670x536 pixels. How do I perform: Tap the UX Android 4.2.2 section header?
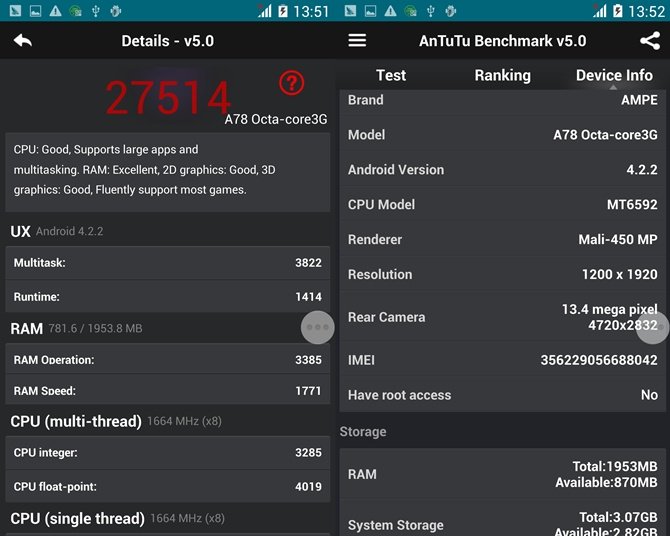pyautogui.click(x=57, y=231)
